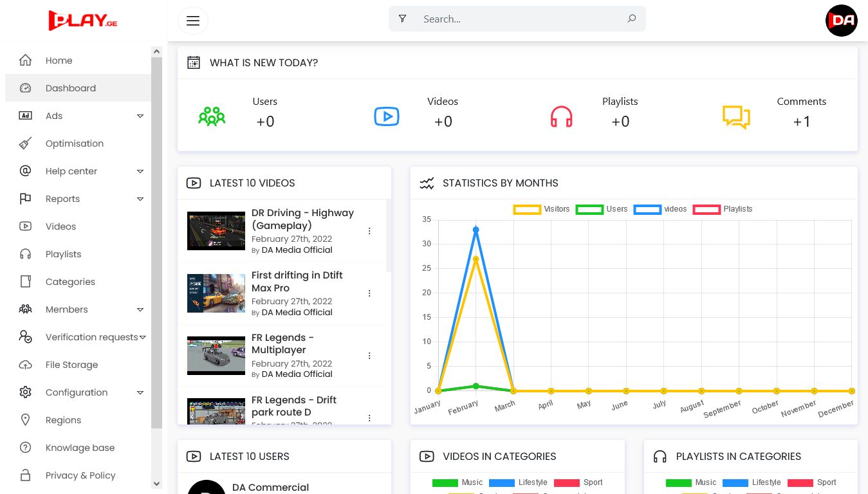This screenshot has height=494, width=868.
Task: Go to Categories in the sidebar
Action: [x=70, y=282]
